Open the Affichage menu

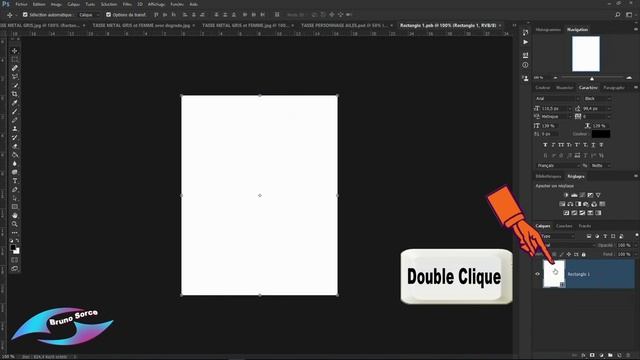(156, 4)
